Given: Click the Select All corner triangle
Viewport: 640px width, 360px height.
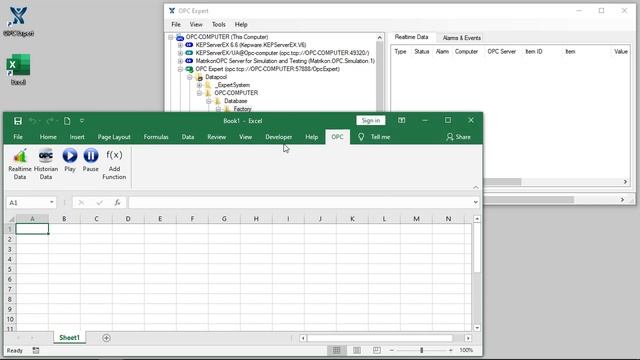Looking at the screenshot, I should (12, 219).
